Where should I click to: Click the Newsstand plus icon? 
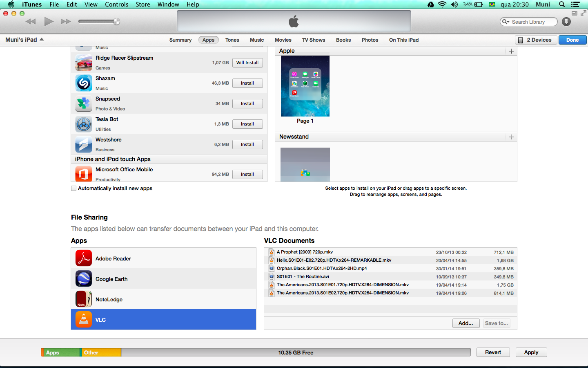pyautogui.click(x=512, y=137)
